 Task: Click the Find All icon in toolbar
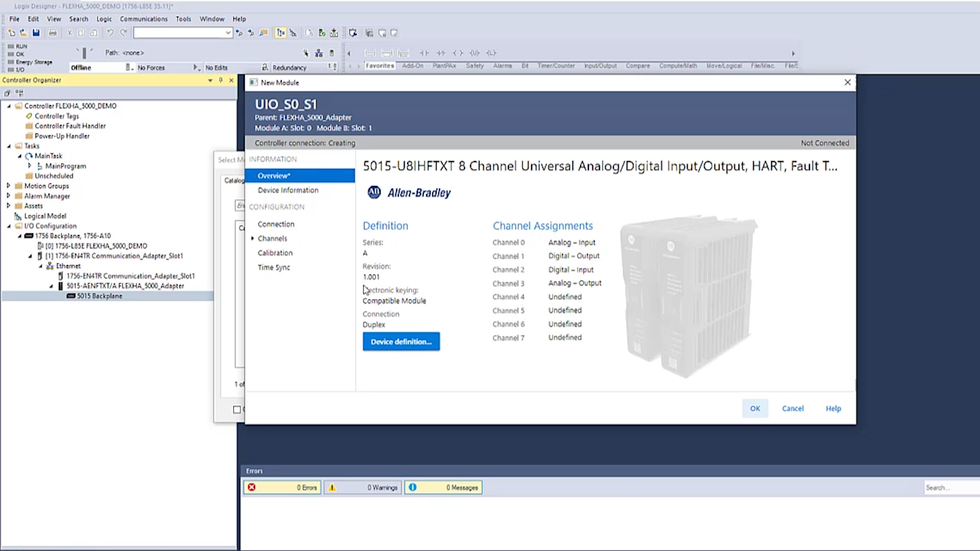[x=264, y=33]
